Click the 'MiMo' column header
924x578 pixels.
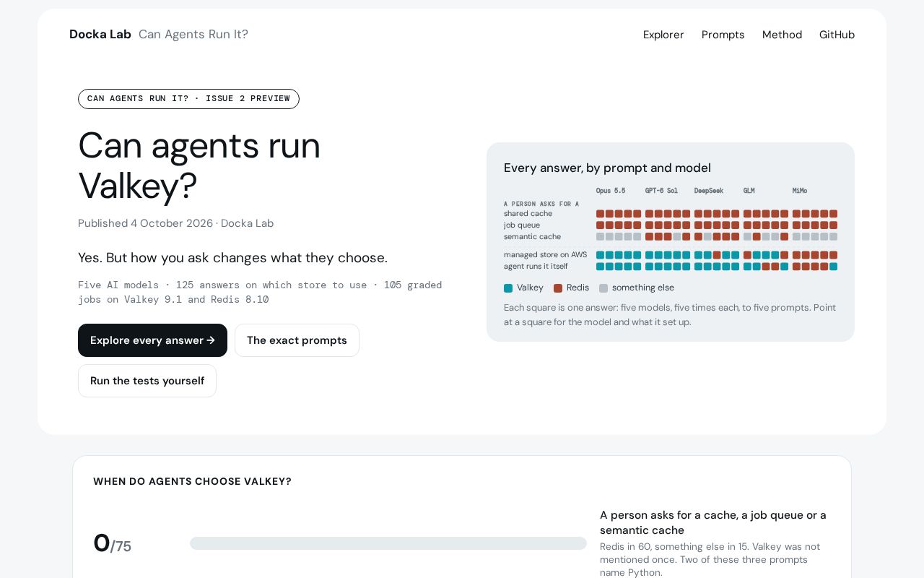click(x=800, y=191)
